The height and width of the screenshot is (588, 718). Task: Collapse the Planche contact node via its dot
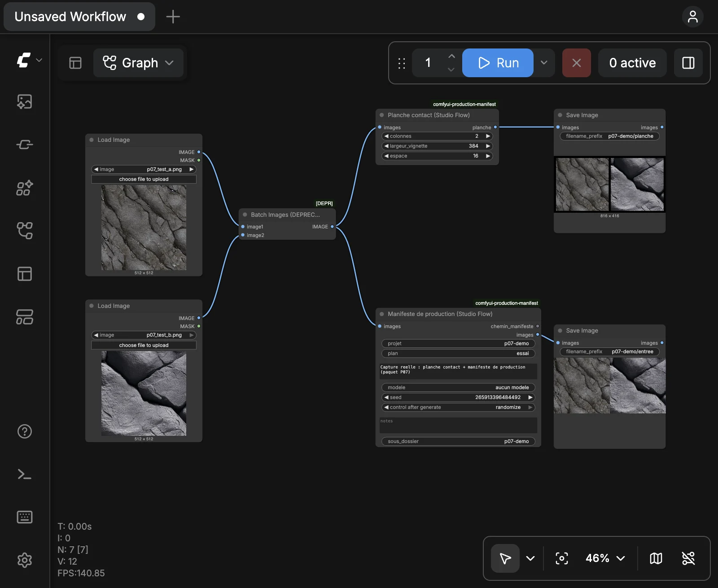(382, 115)
